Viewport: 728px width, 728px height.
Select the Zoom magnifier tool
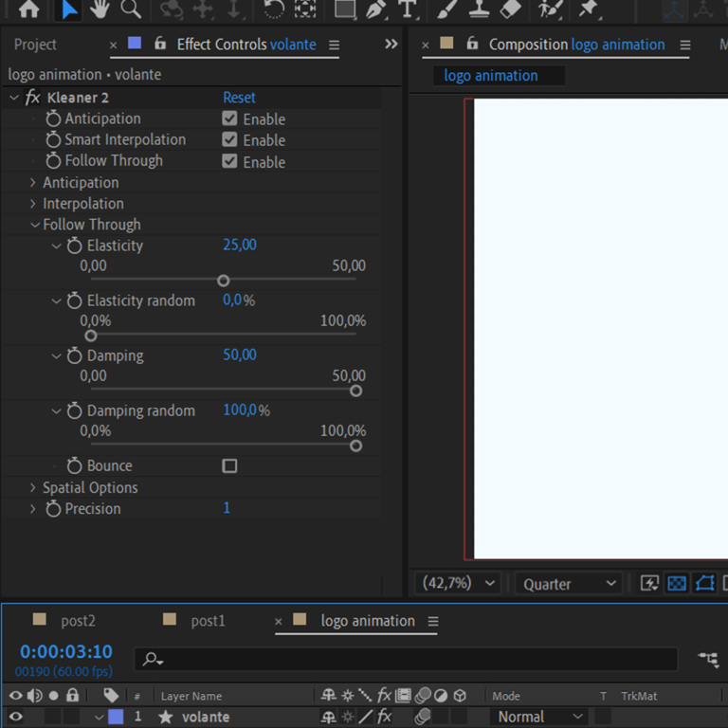click(131, 9)
